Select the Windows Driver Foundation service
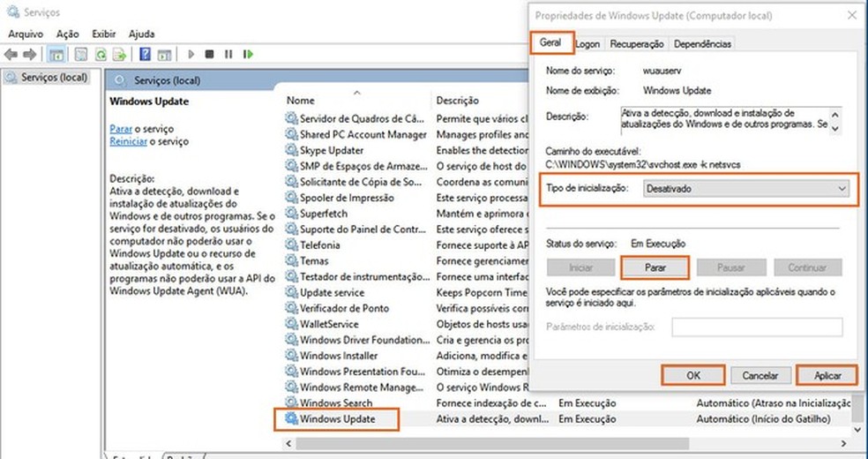The height and width of the screenshot is (459, 868). [x=365, y=340]
